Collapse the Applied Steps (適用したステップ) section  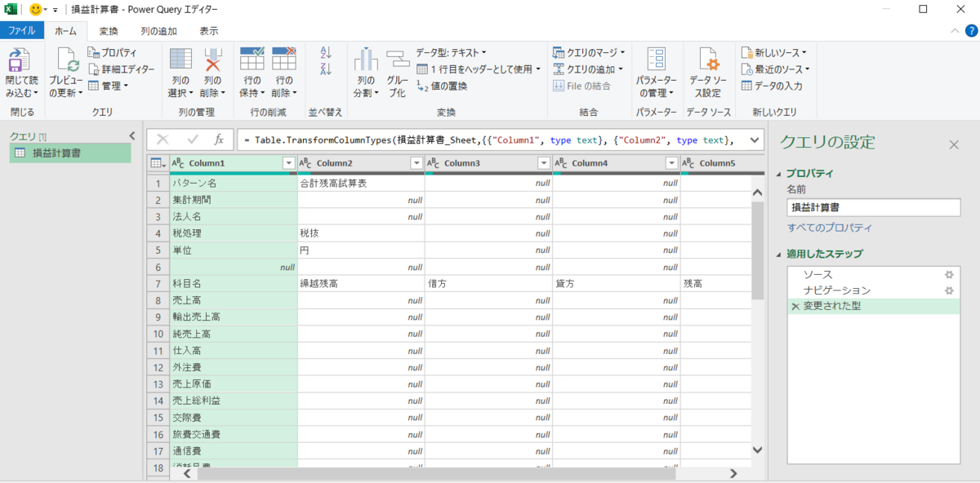pyautogui.click(x=779, y=254)
